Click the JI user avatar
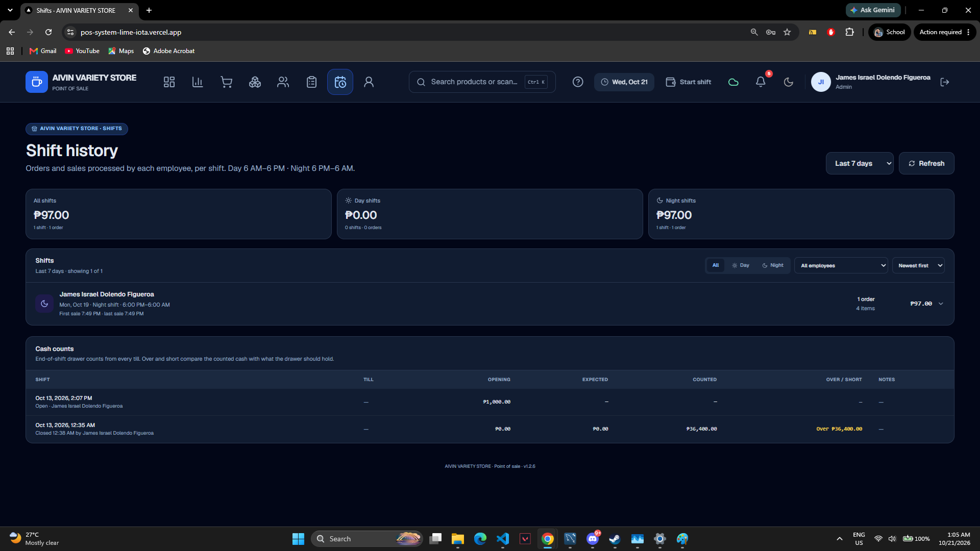 pos(821,82)
